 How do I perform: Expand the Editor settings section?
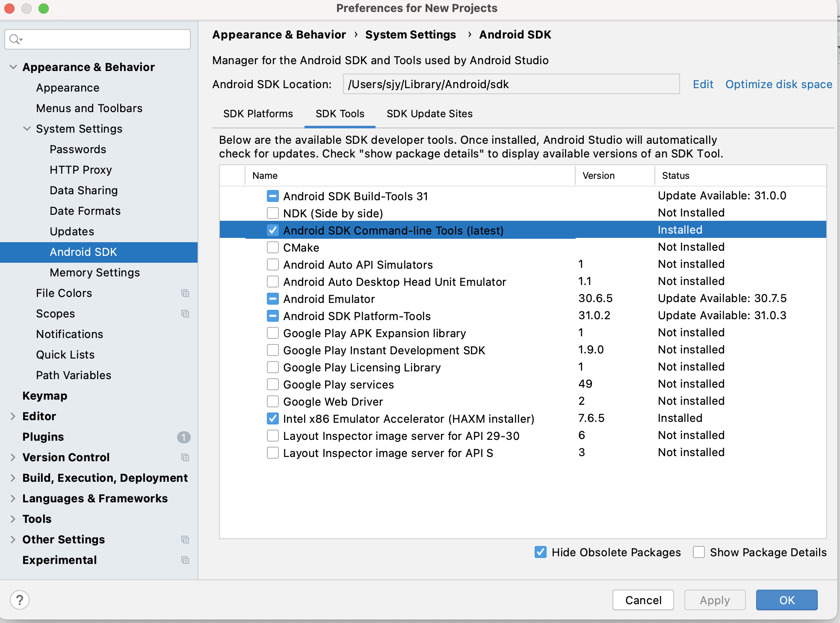[13, 416]
